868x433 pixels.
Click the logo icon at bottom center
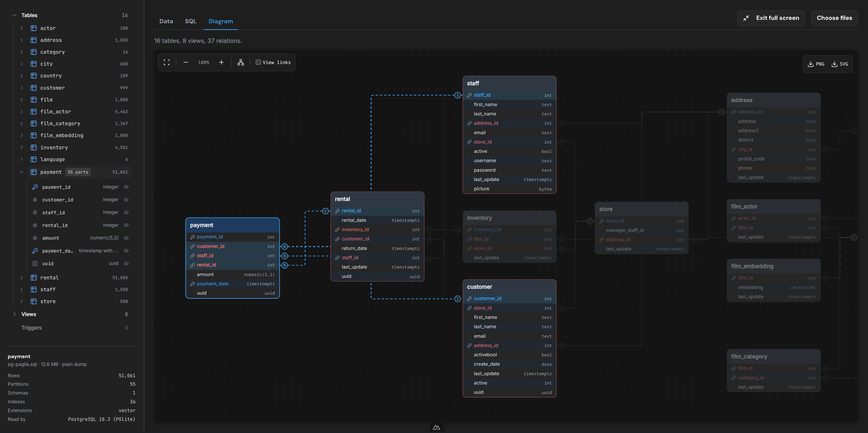436,427
